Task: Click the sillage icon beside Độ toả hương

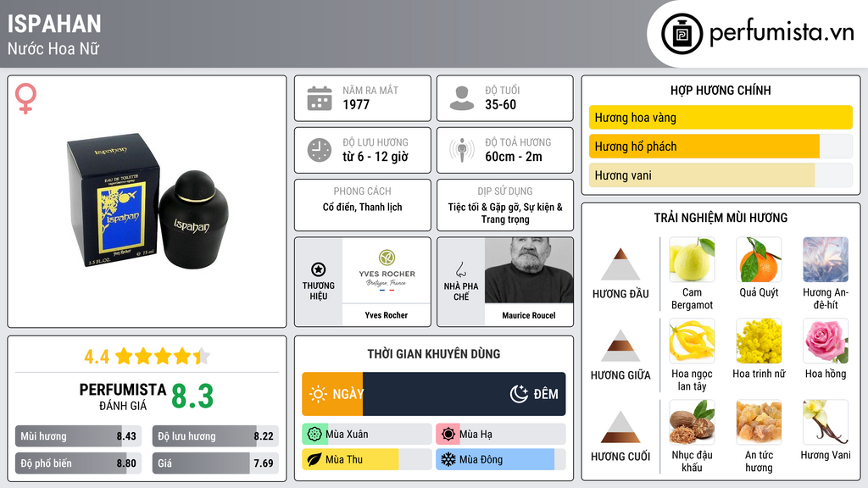Action: [462, 150]
